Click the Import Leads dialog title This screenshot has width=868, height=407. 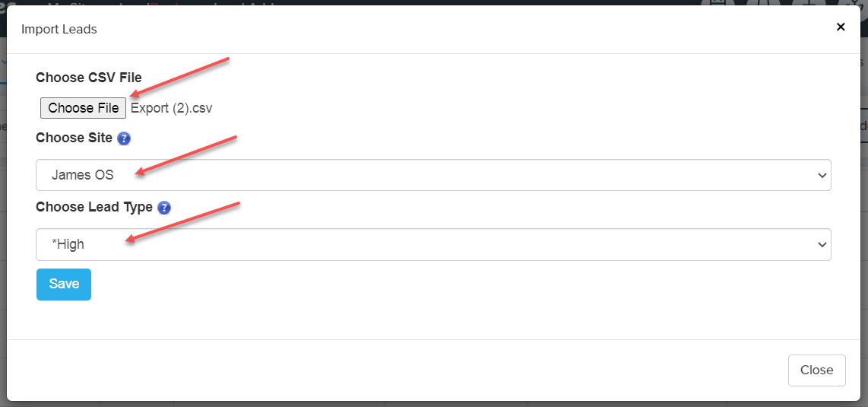tap(59, 30)
